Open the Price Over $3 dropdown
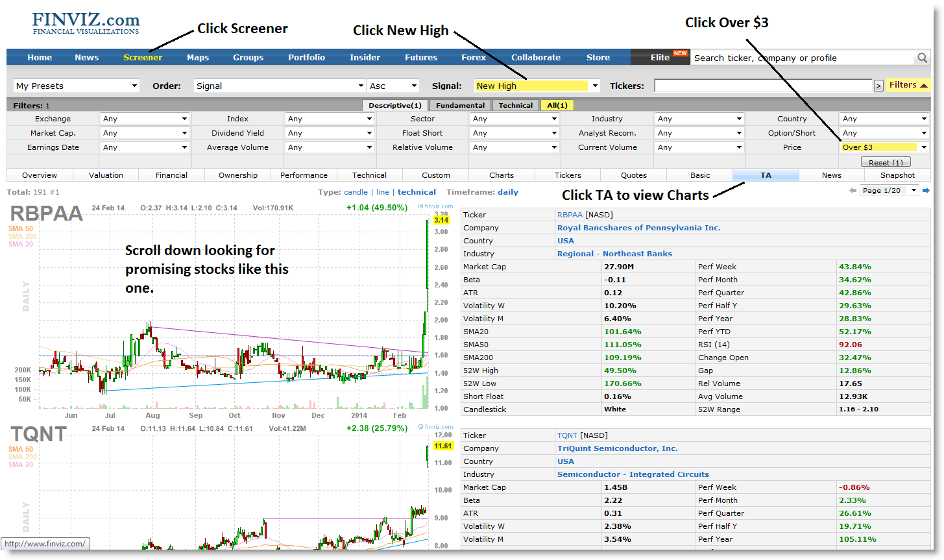The width and height of the screenshot is (944, 560). (x=884, y=147)
